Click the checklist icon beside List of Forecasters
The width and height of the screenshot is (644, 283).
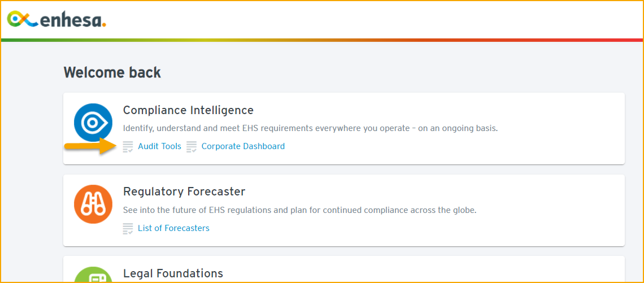point(128,228)
